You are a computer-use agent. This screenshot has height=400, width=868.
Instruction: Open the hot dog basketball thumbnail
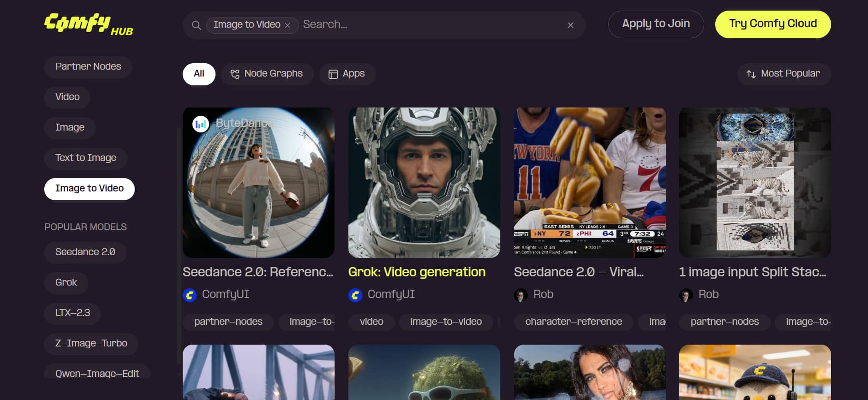[x=590, y=183]
